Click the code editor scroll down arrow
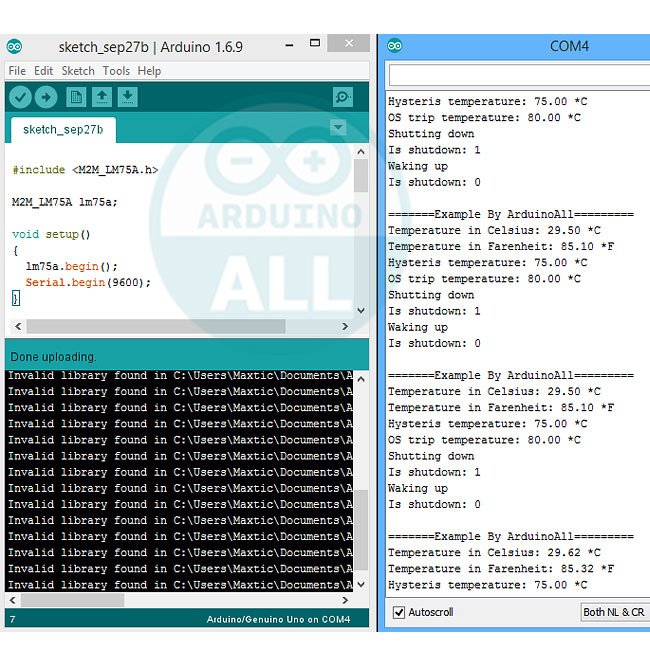 coord(361,310)
